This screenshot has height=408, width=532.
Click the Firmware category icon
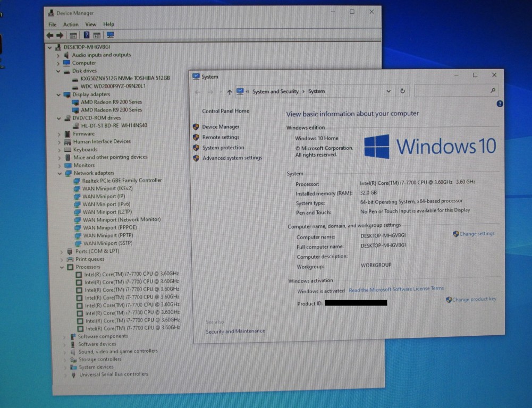[x=67, y=134]
